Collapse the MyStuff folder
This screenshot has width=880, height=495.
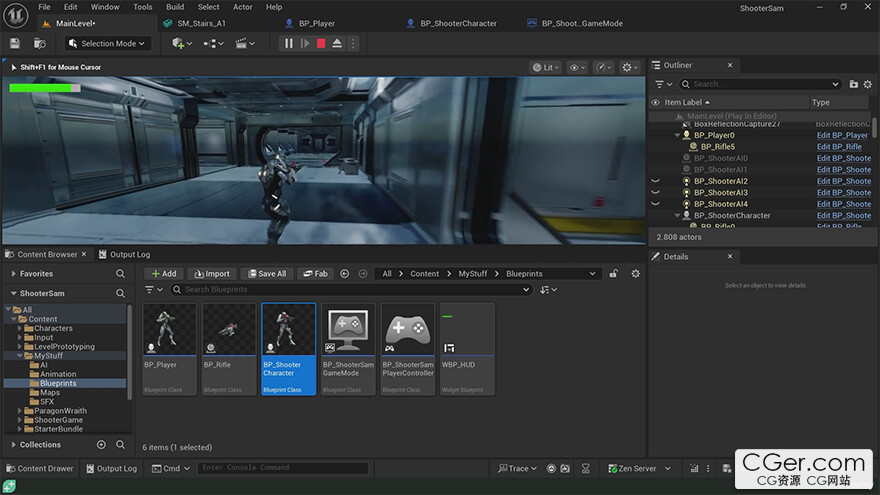(20, 356)
